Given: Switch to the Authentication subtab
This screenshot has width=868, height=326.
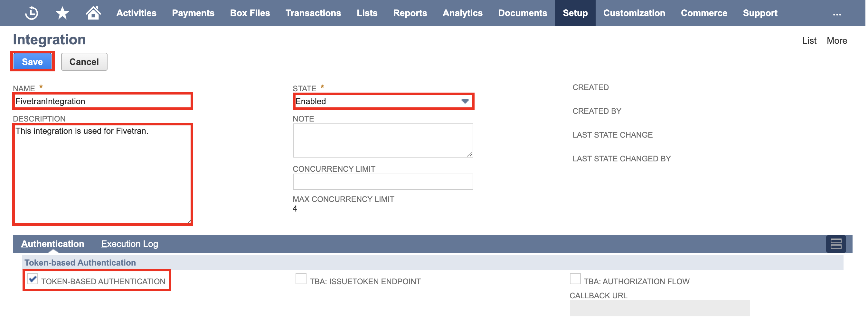Looking at the screenshot, I should [52, 244].
